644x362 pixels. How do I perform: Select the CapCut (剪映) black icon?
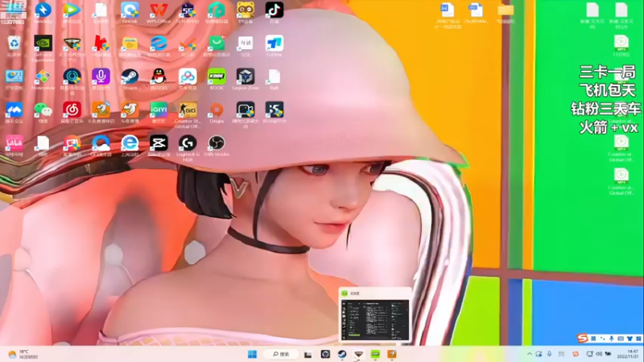coord(159,146)
